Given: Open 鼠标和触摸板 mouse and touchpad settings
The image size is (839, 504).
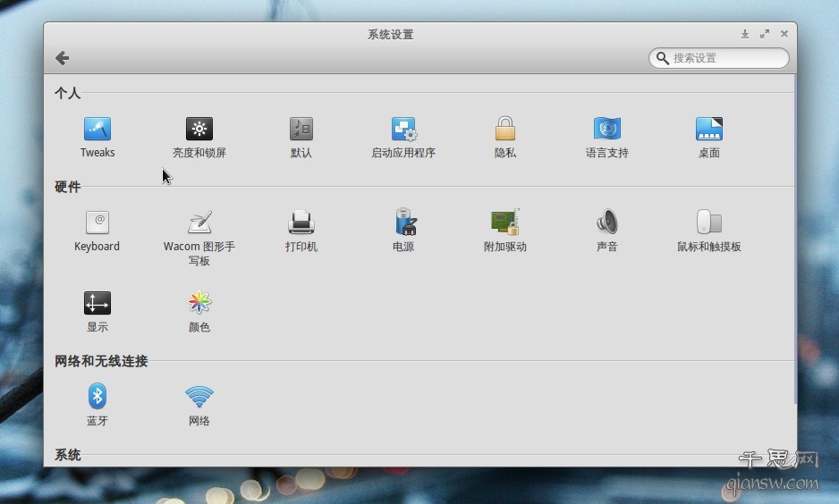Looking at the screenshot, I should [x=709, y=231].
